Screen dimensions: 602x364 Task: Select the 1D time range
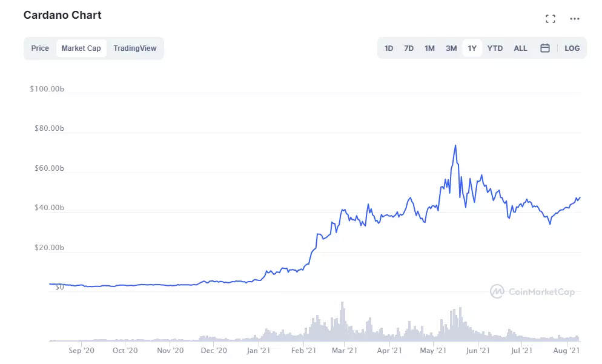(x=388, y=48)
